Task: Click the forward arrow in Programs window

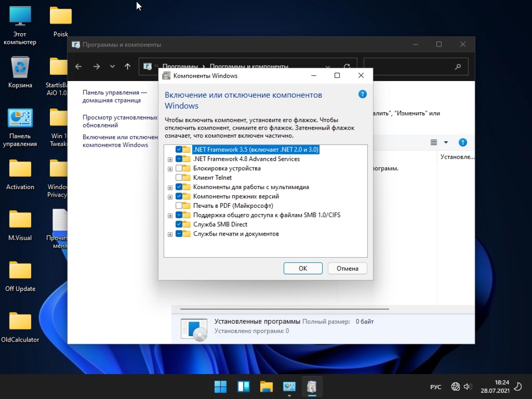Action: [96, 66]
